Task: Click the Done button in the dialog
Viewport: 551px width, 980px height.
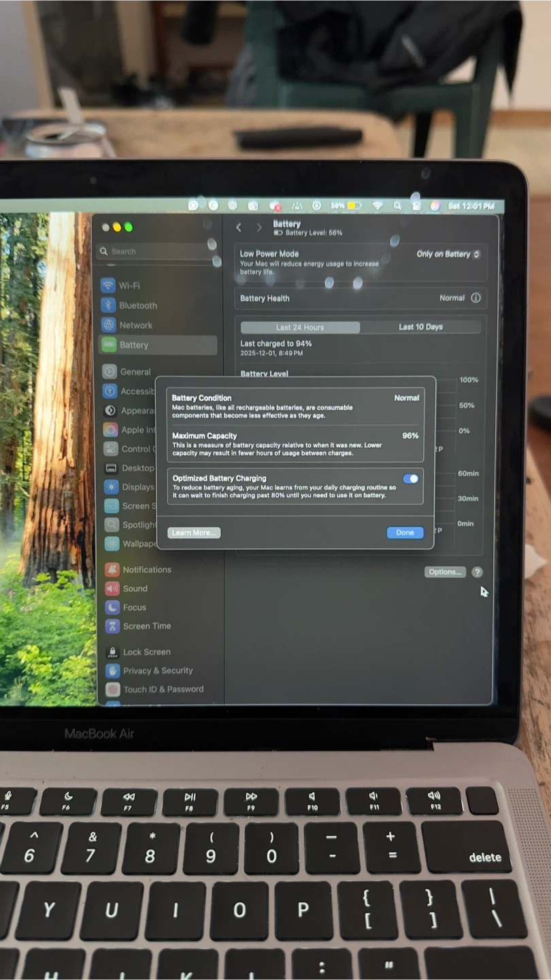Action: (x=405, y=533)
